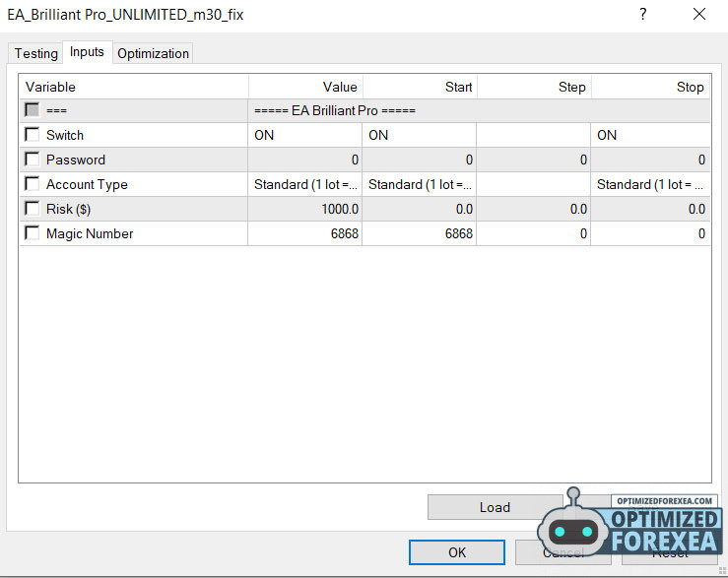Click the Variable column header

pyautogui.click(x=134, y=87)
